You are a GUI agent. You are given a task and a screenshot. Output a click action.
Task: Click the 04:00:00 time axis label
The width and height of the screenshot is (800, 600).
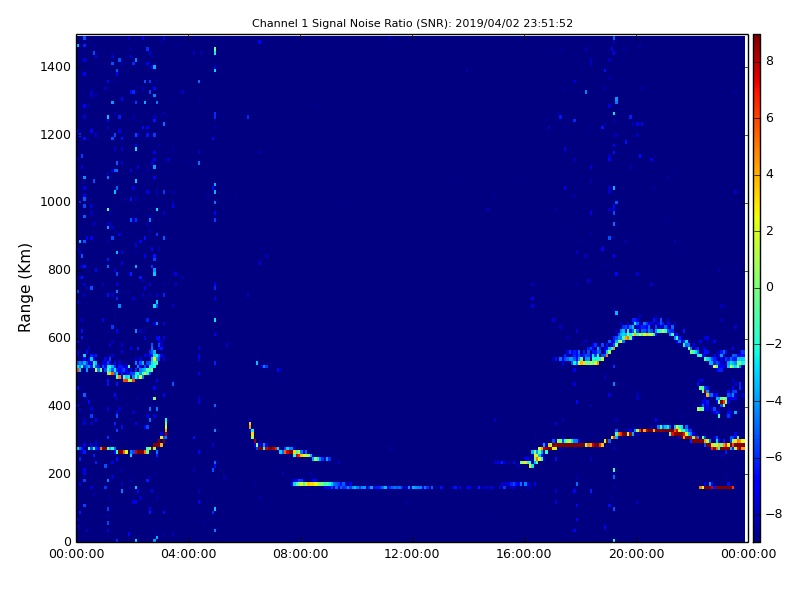[x=189, y=554]
